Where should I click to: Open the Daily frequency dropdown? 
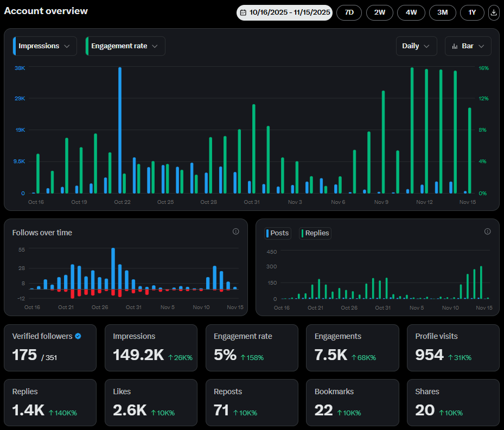[416, 46]
